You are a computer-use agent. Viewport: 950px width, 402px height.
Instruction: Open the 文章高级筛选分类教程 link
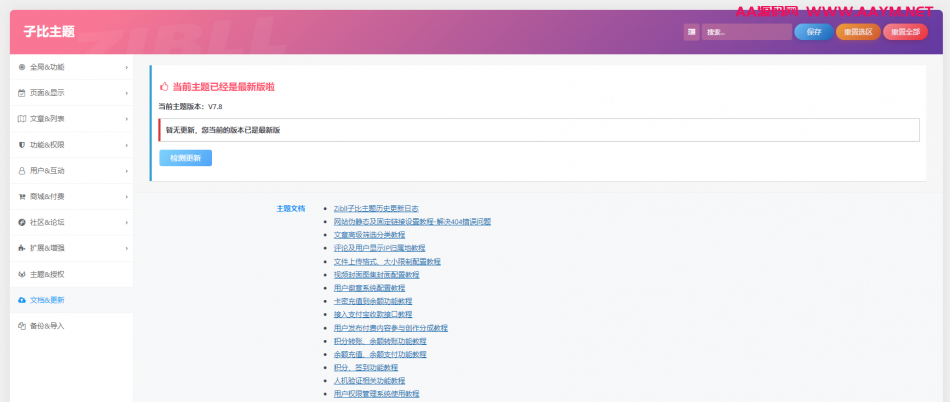(369, 235)
